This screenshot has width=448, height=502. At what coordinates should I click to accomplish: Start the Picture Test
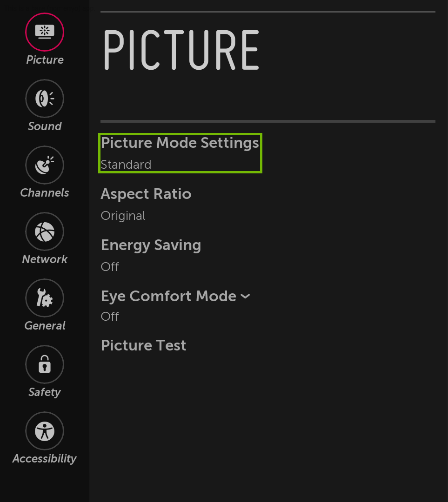pyautogui.click(x=143, y=345)
